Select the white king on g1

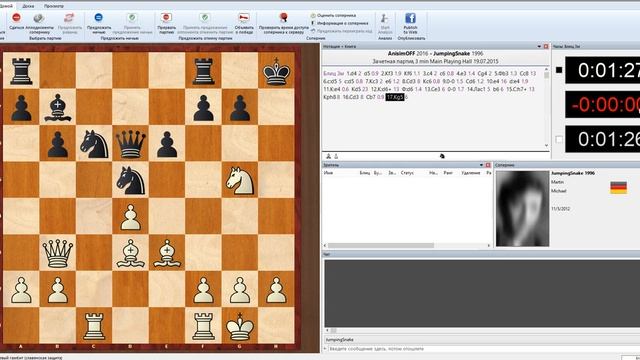pos(240,326)
